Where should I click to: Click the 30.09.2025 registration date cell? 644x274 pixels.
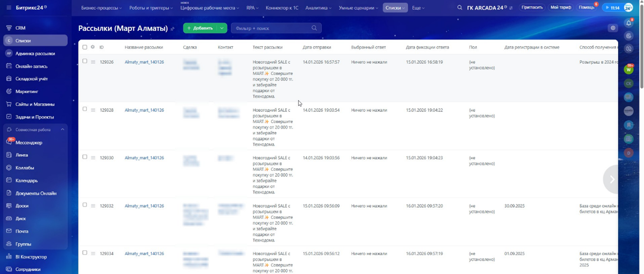pos(514,206)
